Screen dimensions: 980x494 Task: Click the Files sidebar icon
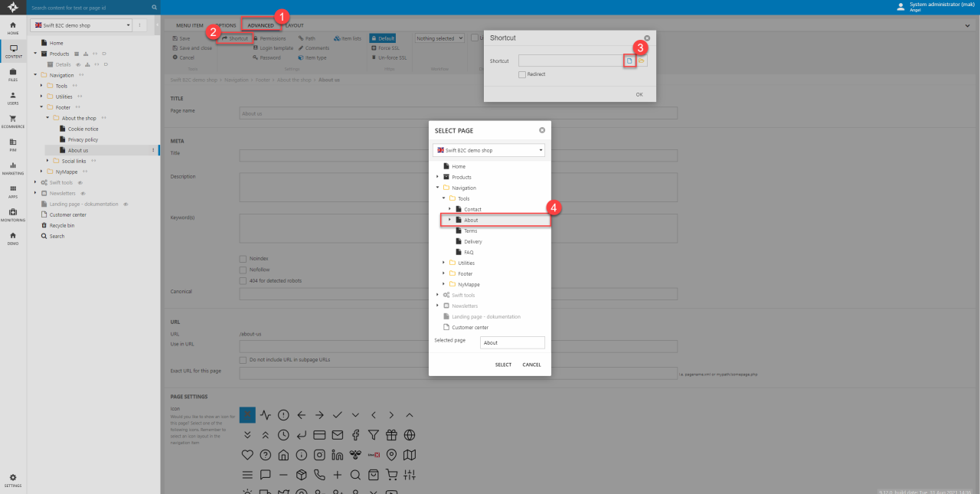coord(13,74)
